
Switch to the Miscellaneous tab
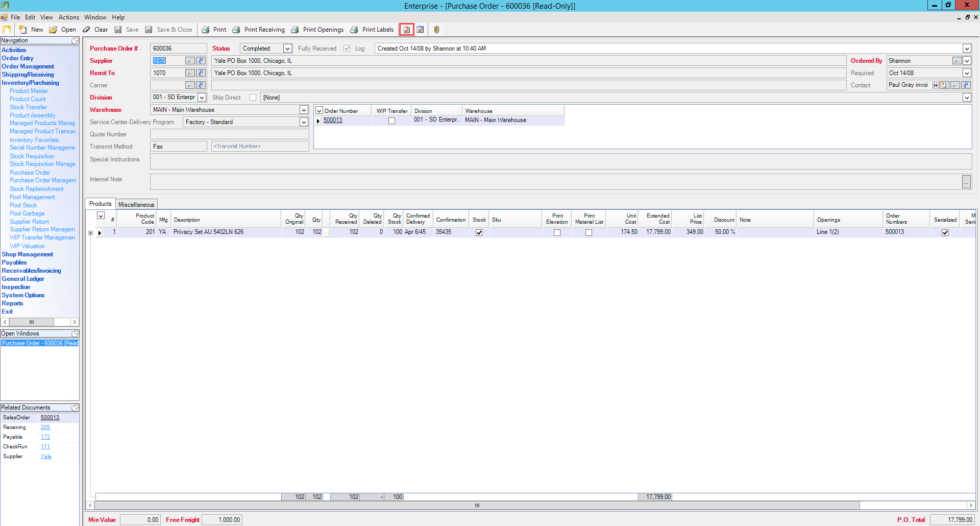[136, 204]
